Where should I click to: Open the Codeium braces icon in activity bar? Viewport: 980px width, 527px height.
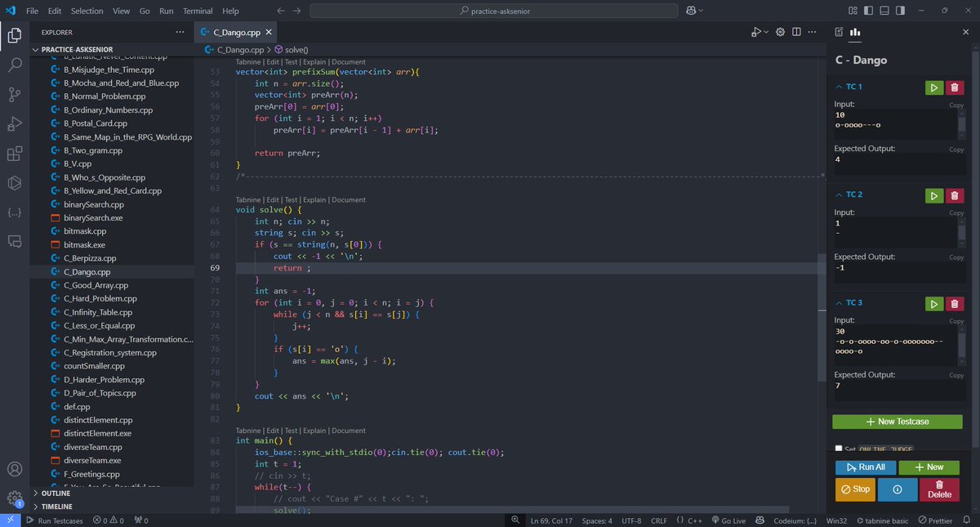pos(15,212)
